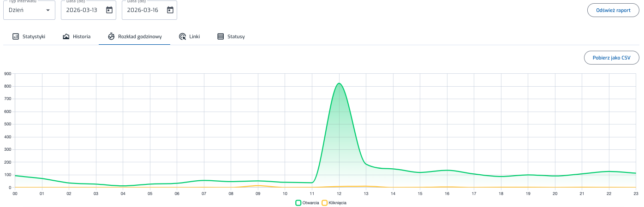The image size is (644, 207).
Task: Click the green peak at hour 12
Action: coord(339,83)
